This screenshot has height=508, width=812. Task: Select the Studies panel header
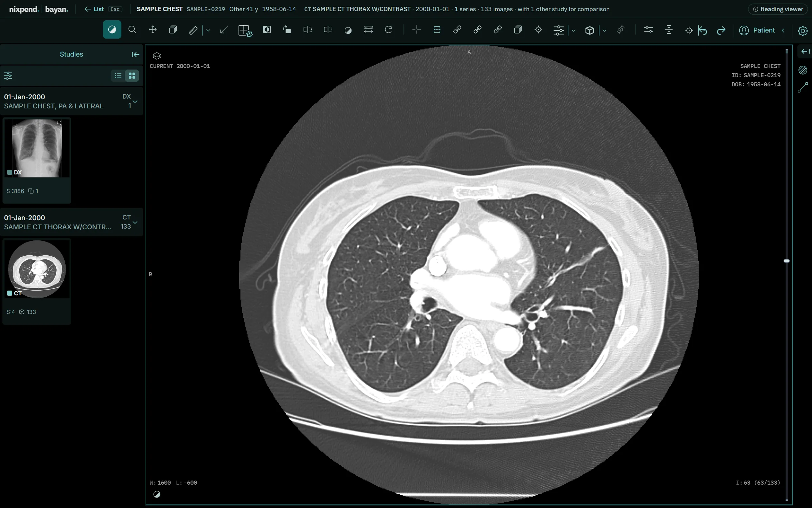click(71, 54)
